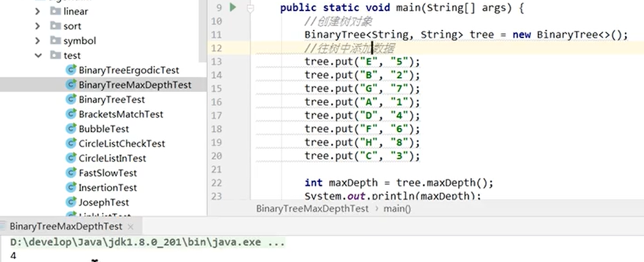This screenshot has width=644, height=262.
Task: Open BinaryTreeErgodicTest in project tree
Action: [129, 70]
